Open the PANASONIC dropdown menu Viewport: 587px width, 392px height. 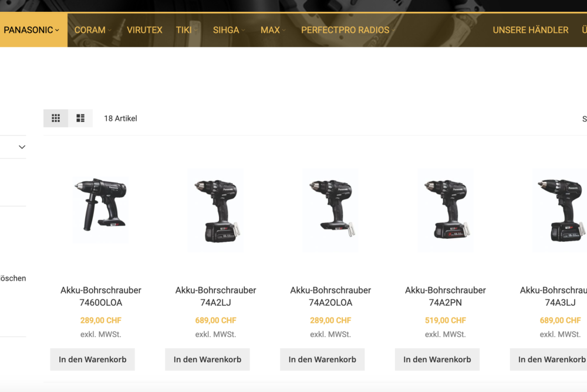(x=32, y=30)
